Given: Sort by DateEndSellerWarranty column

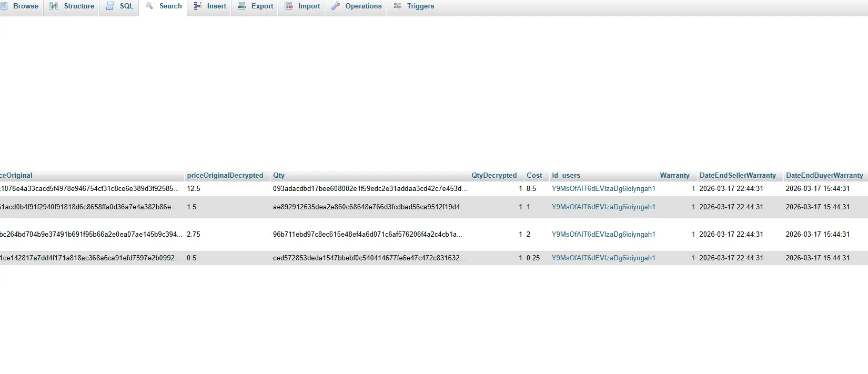Looking at the screenshot, I should coord(738,175).
